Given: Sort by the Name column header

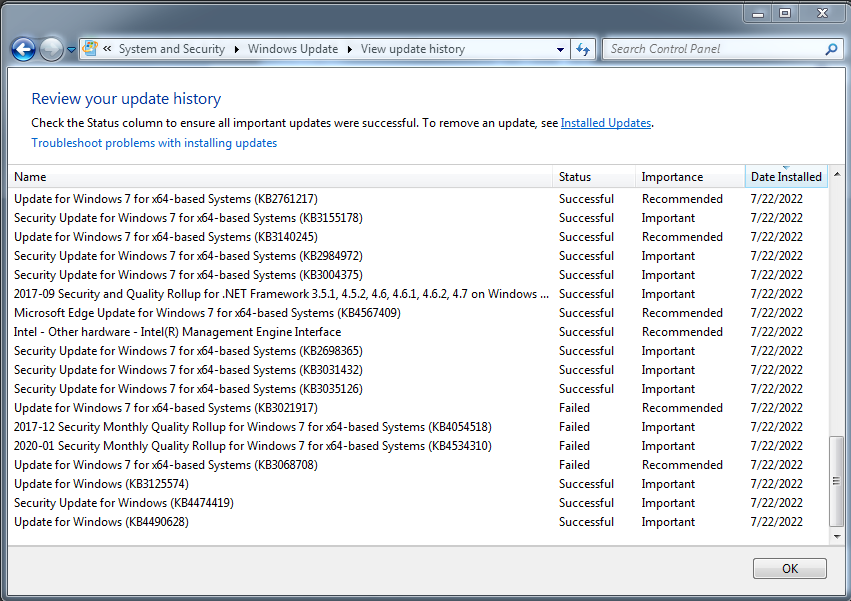Looking at the screenshot, I should coord(281,177).
